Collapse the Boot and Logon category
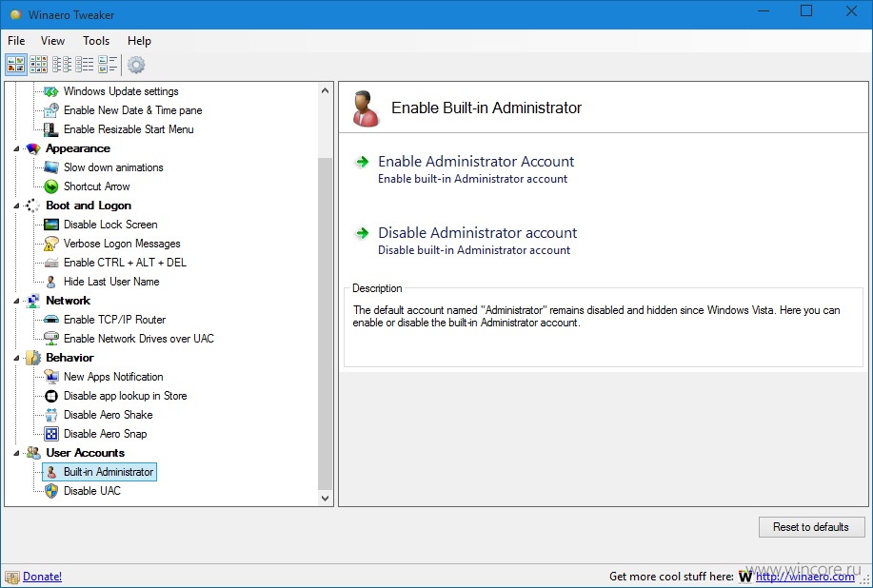Screen dimensions: 873x588 coord(16,206)
